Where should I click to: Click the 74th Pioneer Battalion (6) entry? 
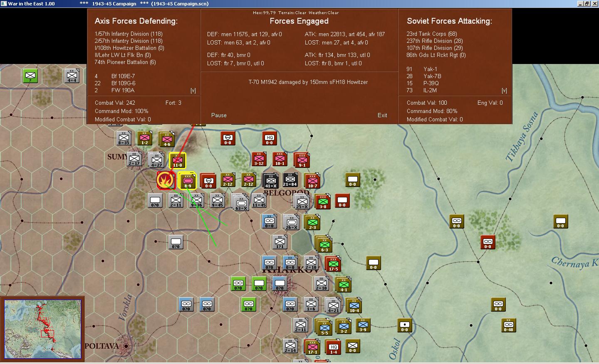coord(125,62)
